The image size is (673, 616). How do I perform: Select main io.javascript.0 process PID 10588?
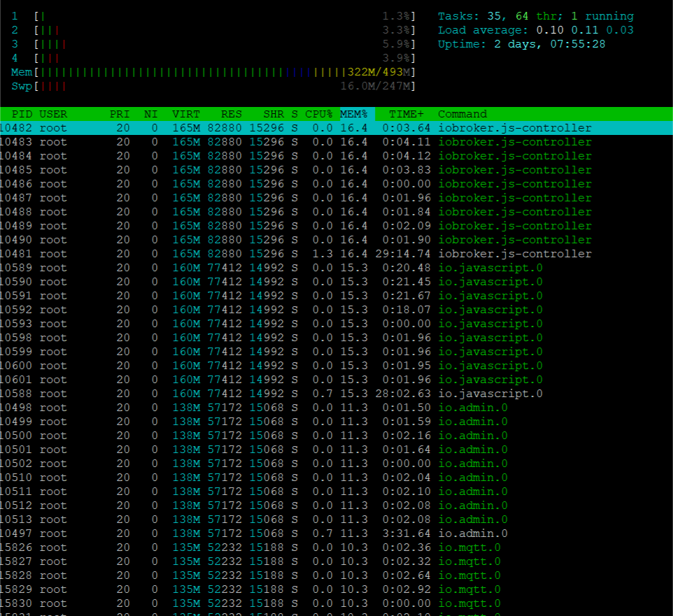(x=336, y=394)
